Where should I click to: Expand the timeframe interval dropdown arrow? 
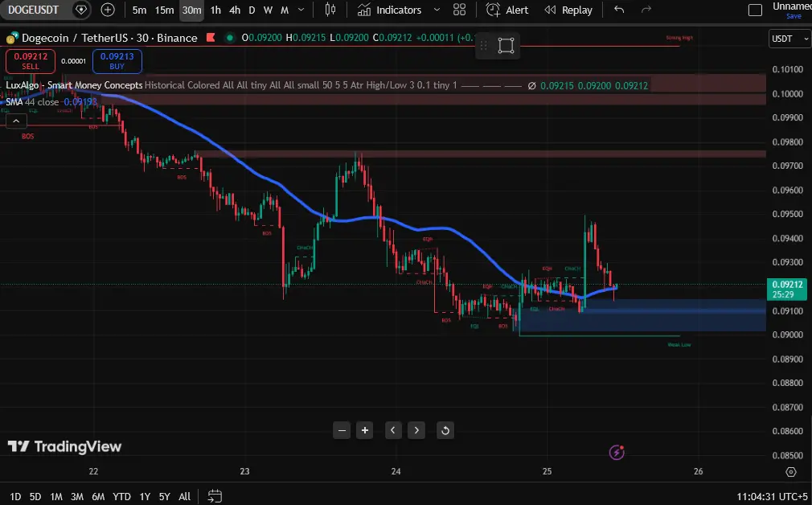pyautogui.click(x=301, y=10)
